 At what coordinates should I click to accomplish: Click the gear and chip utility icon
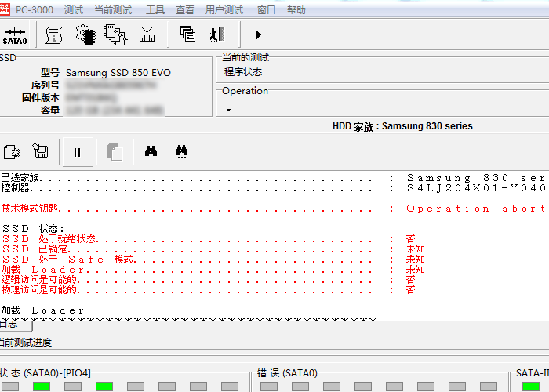pyautogui.click(x=85, y=34)
